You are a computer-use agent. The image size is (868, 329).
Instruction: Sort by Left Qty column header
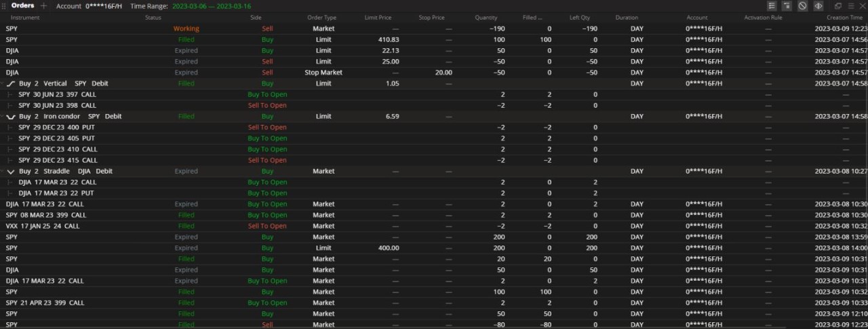[x=580, y=18]
